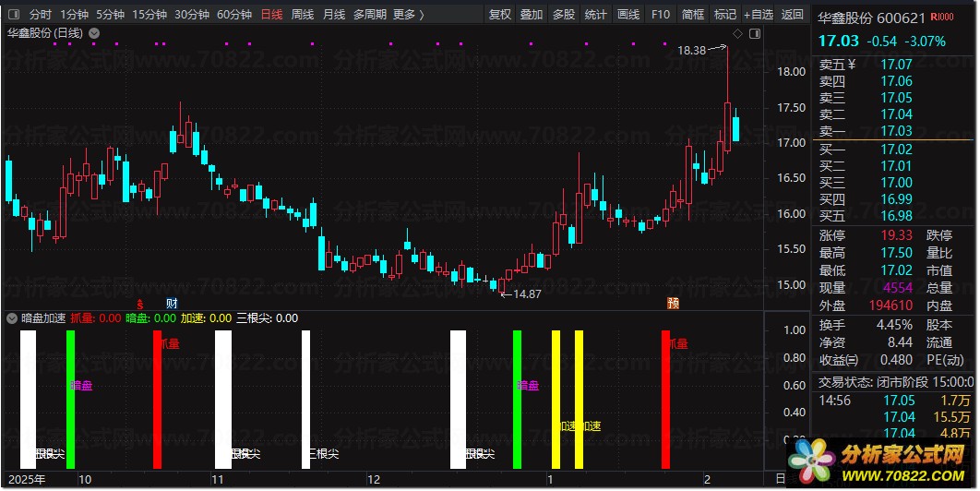Open dropdown beside 华鑫股份 (日线) title
This screenshot has height=491, width=980.
tap(94, 33)
